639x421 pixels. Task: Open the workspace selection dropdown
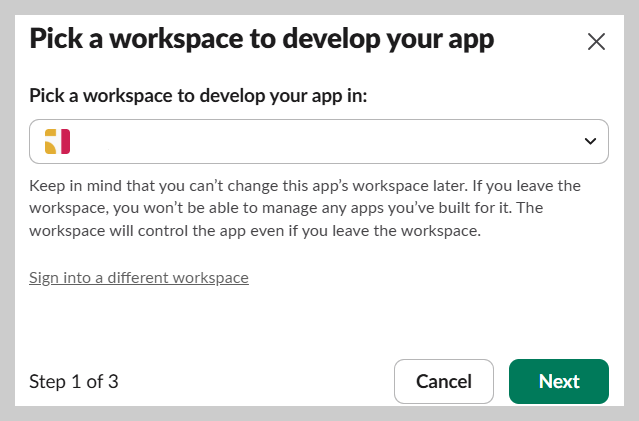(x=319, y=141)
